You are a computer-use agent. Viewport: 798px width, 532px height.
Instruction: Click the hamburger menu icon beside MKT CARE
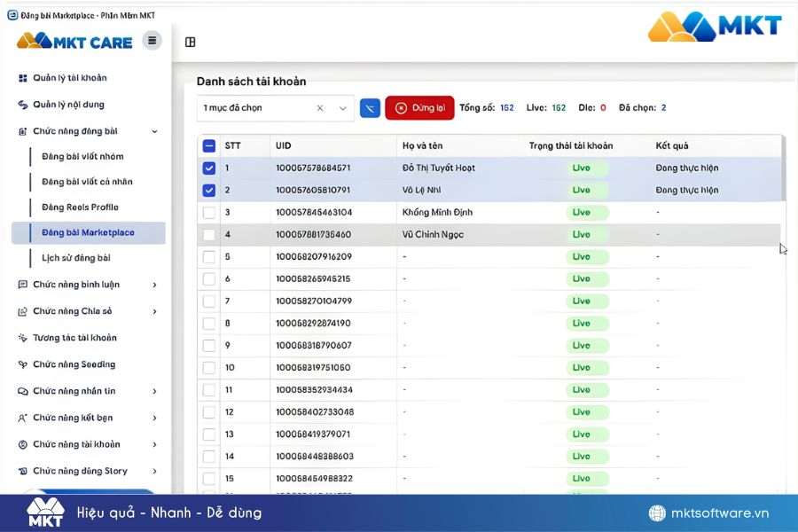153,40
